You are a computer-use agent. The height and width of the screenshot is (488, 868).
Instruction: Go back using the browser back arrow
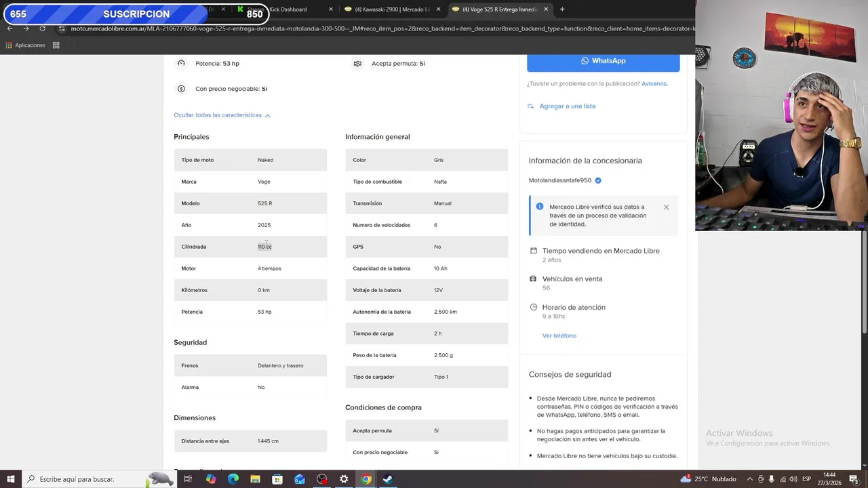[9, 28]
